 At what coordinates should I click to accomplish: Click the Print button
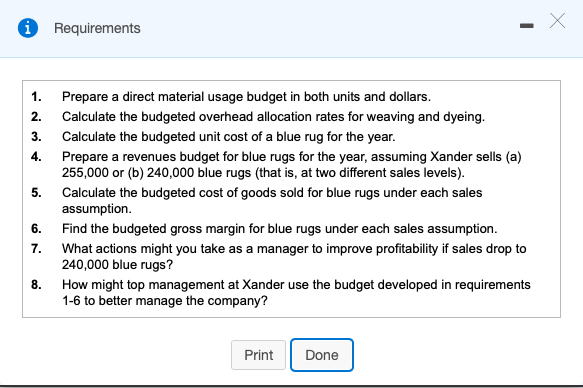(x=258, y=355)
